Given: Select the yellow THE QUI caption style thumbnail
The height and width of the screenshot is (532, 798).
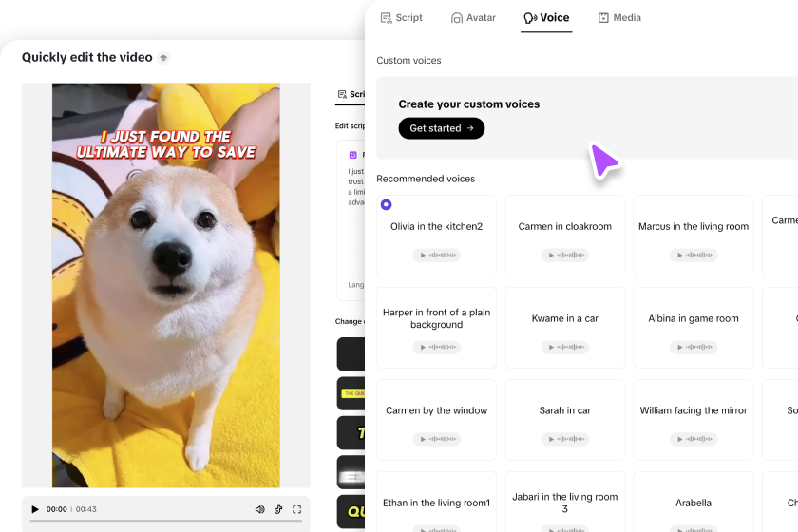Looking at the screenshot, I should (351, 393).
